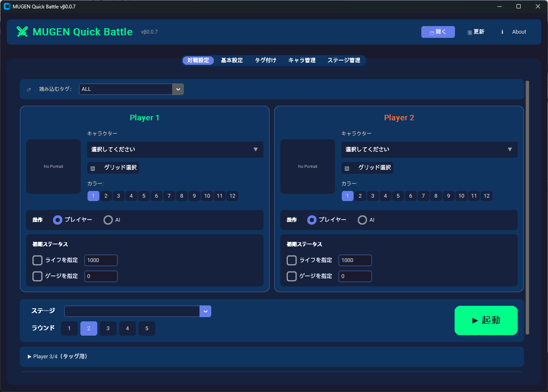
Task: Switch to タグ付け tab
Action: (266, 61)
